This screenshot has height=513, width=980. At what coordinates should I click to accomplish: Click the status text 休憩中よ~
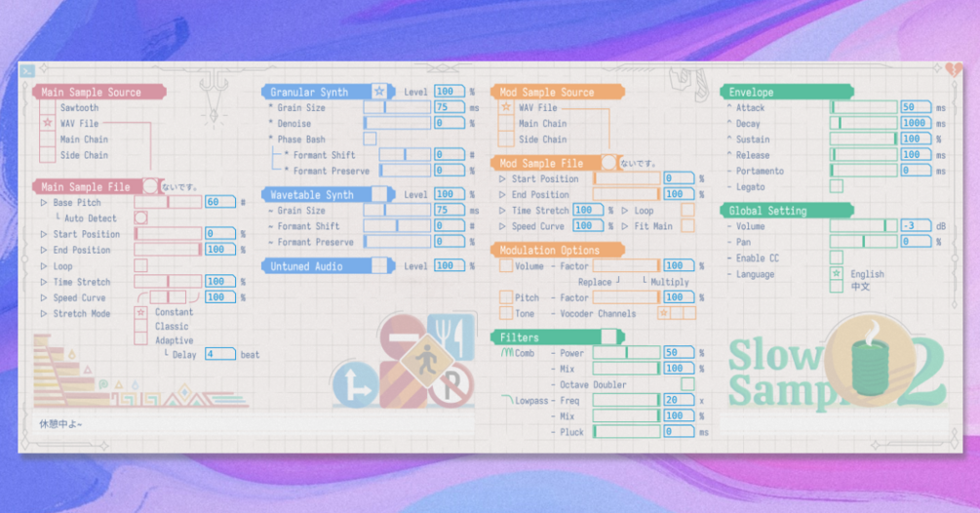[60, 423]
